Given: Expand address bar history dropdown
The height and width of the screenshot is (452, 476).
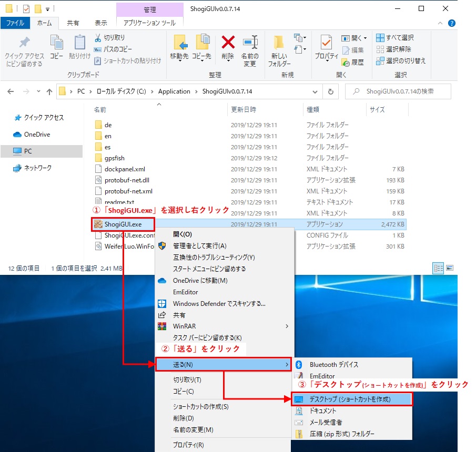Looking at the screenshot, I should pos(315,91).
